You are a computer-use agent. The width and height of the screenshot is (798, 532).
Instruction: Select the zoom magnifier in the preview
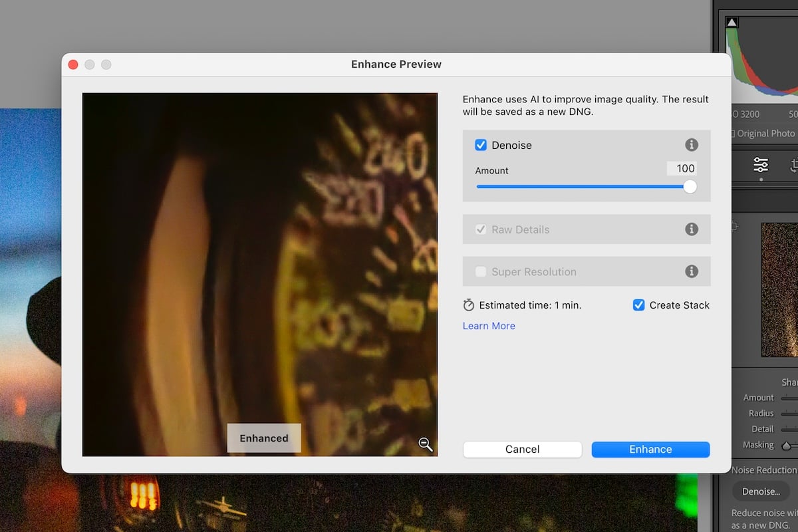(x=426, y=444)
